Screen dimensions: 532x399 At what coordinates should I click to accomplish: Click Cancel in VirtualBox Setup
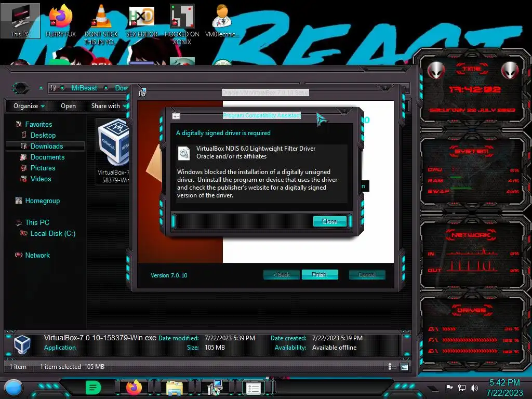[x=367, y=275]
